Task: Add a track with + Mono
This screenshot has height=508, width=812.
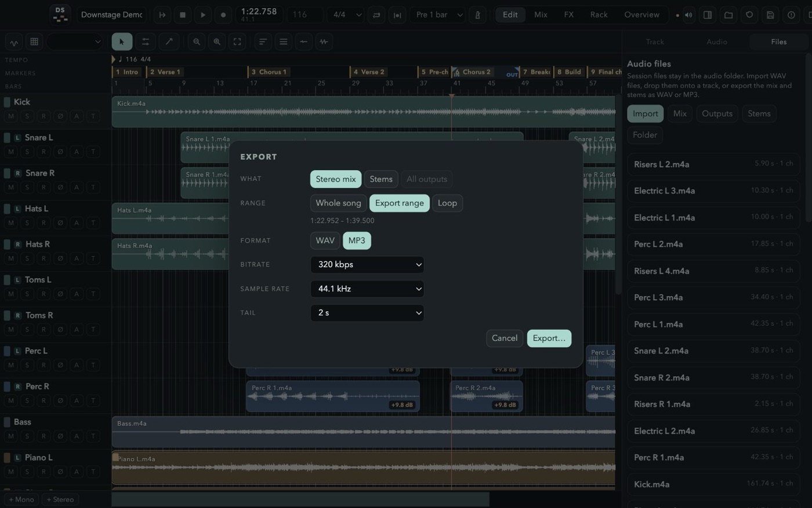Action: point(21,499)
